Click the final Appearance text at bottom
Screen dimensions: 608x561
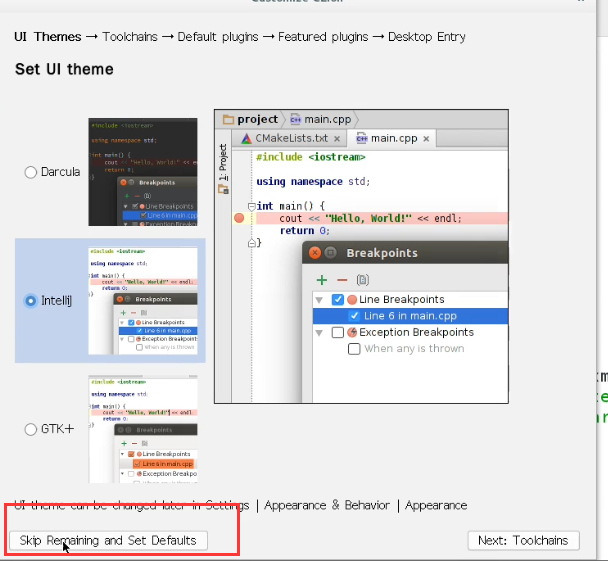(436, 506)
